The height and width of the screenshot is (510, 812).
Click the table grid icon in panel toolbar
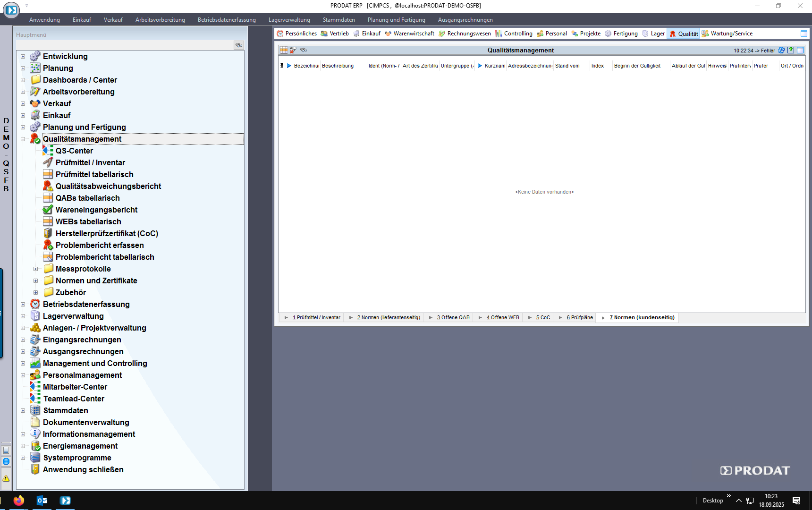284,50
